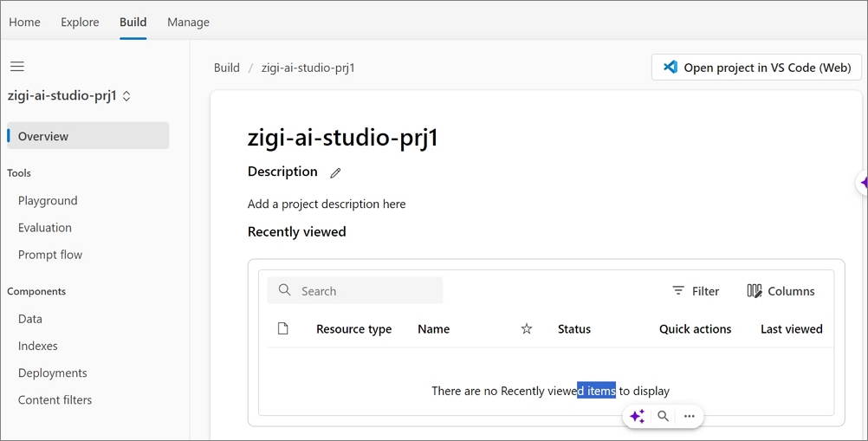
Task: Click 'Add a project description here' text
Action: point(327,204)
